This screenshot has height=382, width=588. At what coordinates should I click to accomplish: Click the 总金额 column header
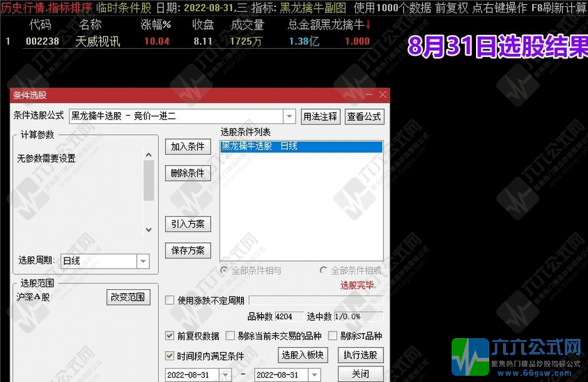pos(304,25)
